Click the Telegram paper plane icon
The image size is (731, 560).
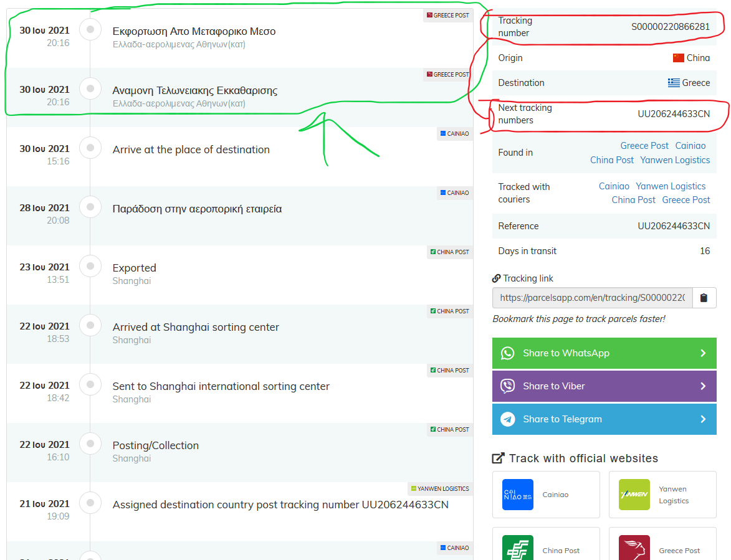[x=508, y=419]
